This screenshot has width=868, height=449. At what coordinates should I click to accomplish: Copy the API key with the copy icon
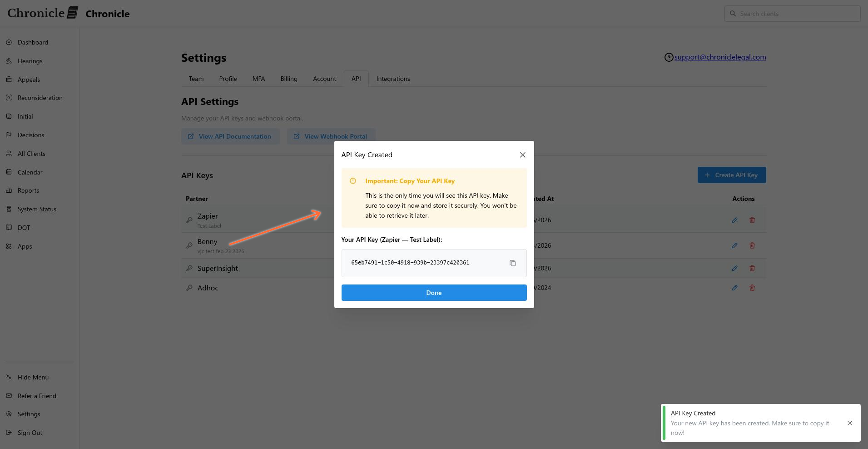[x=512, y=263]
